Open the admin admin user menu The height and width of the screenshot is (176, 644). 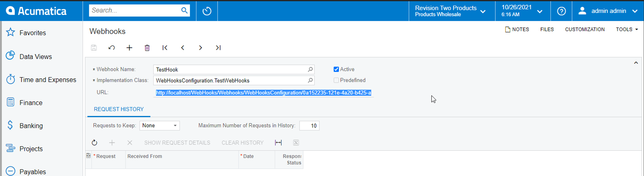click(x=608, y=11)
